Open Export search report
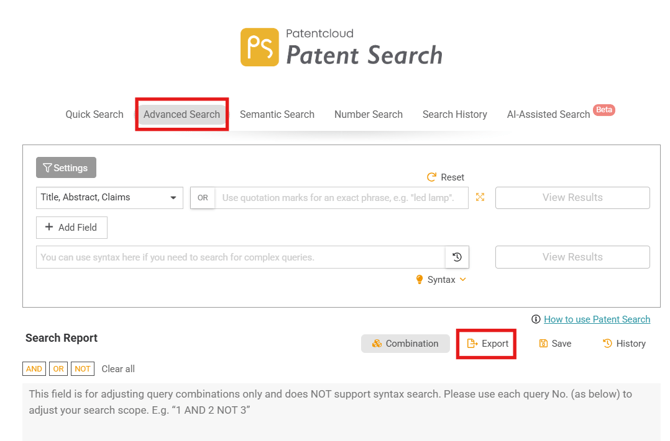670x441 pixels. point(487,343)
